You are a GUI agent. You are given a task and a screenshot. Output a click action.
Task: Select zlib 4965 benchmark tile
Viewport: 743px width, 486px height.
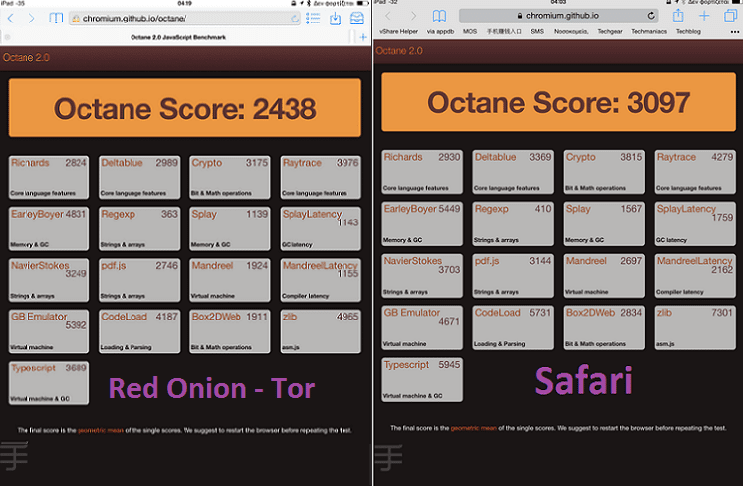[320, 331]
